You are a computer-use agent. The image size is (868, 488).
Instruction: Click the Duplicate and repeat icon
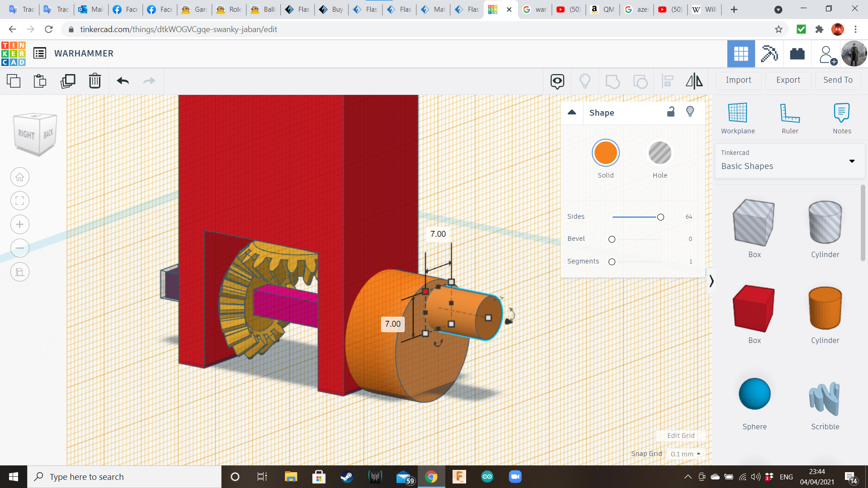pyautogui.click(x=68, y=81)
